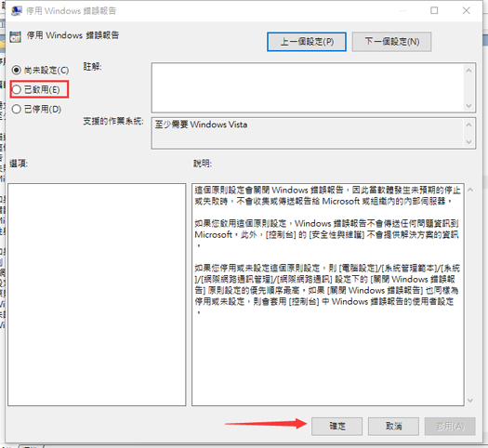Maximize the policy dialog window
488x448 pixels.
pos(434,10)
